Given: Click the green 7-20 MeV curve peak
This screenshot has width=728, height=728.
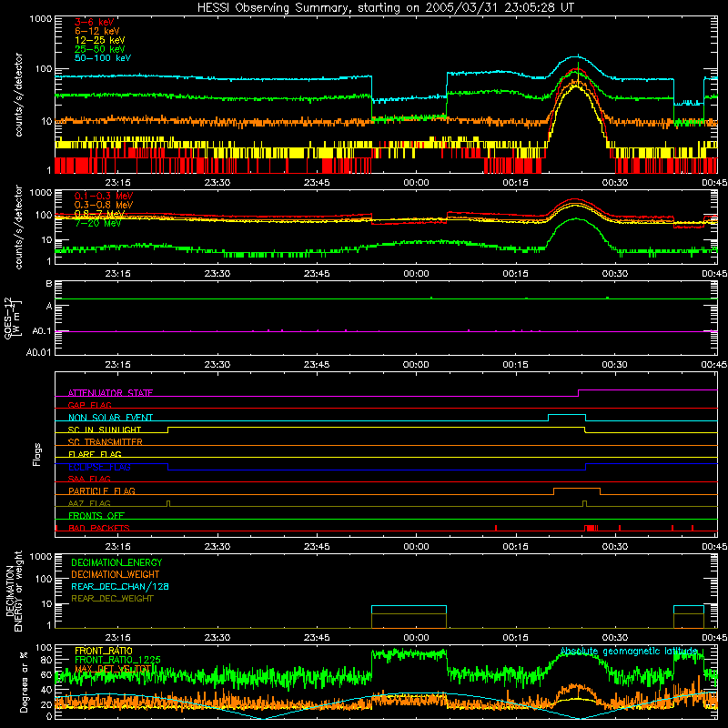Looking at the screenshot, I should coord(576,218).
